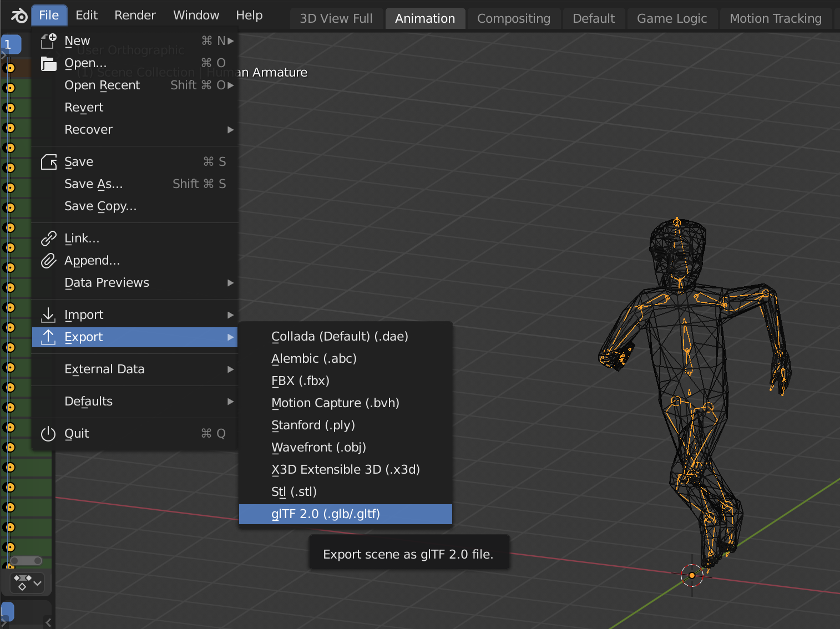The height and width of the screenshot is (629, 840).
Task: Click the down-arrow icon beside Import
Action: (x=48, y=315)
